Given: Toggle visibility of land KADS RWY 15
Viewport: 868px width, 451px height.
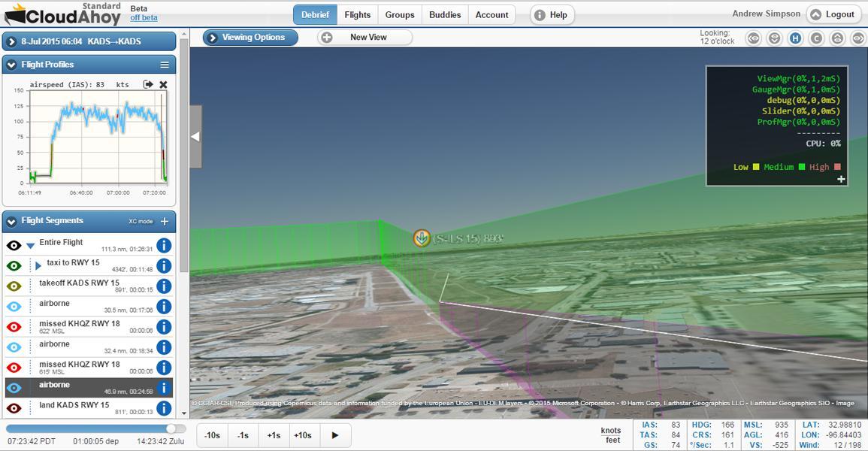Looking at the screenshot, I should (14, 408).
